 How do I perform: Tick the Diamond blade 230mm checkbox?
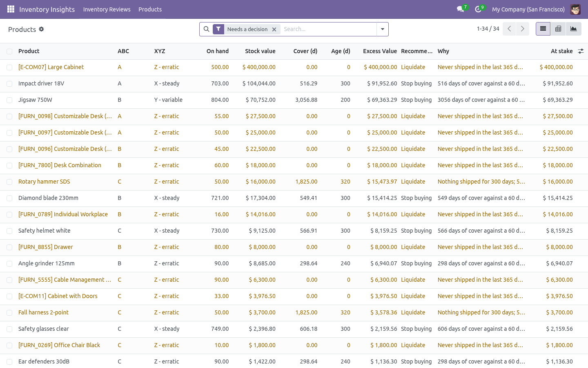click(x=9, y=198)
